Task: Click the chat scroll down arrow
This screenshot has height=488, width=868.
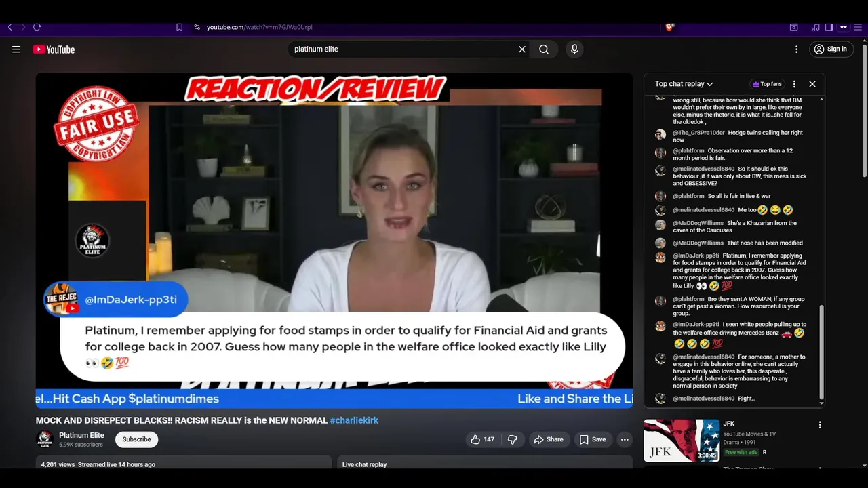Action: click(821, 403)
